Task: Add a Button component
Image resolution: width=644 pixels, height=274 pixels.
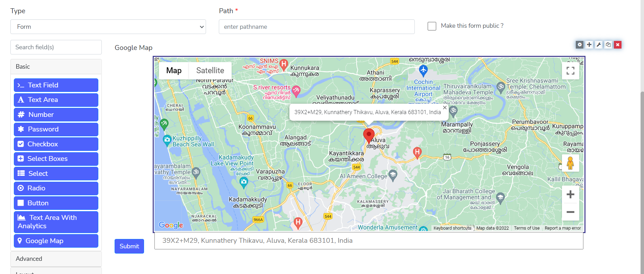Action: (56, 203)
